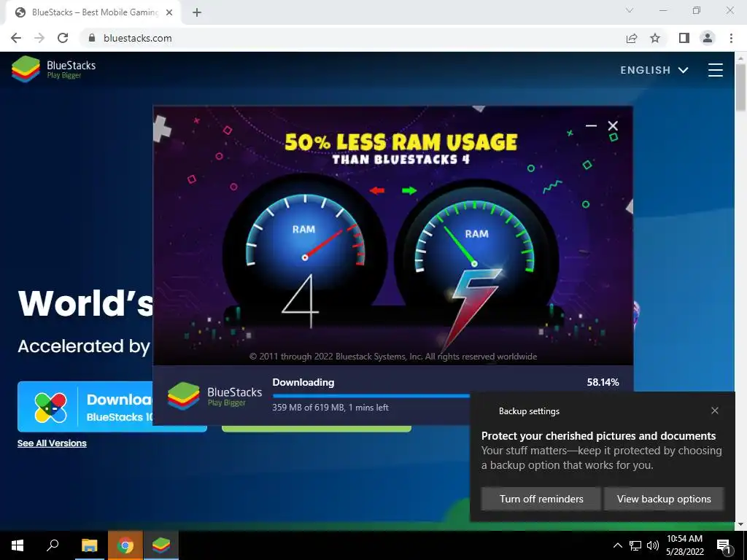Open Chrome three-dot menu
The height and width of the screenshot is (560, 747).
pos(731,38)
